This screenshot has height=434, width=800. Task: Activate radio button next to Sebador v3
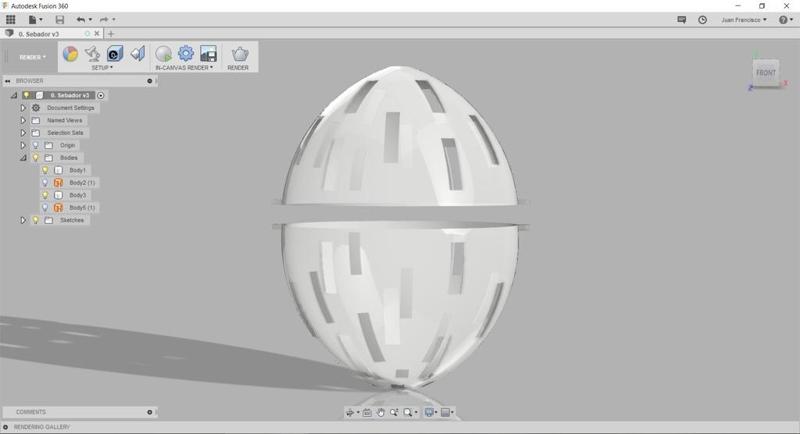101,95
